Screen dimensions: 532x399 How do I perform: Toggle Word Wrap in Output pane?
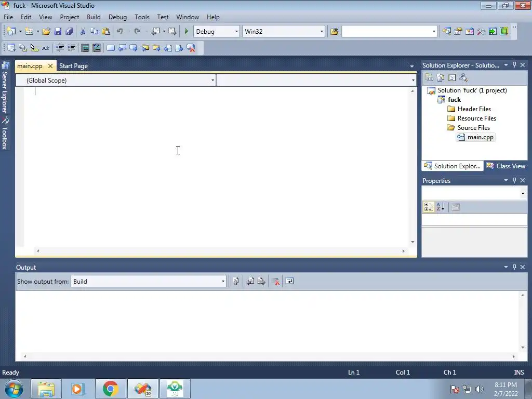click(289, 281)
